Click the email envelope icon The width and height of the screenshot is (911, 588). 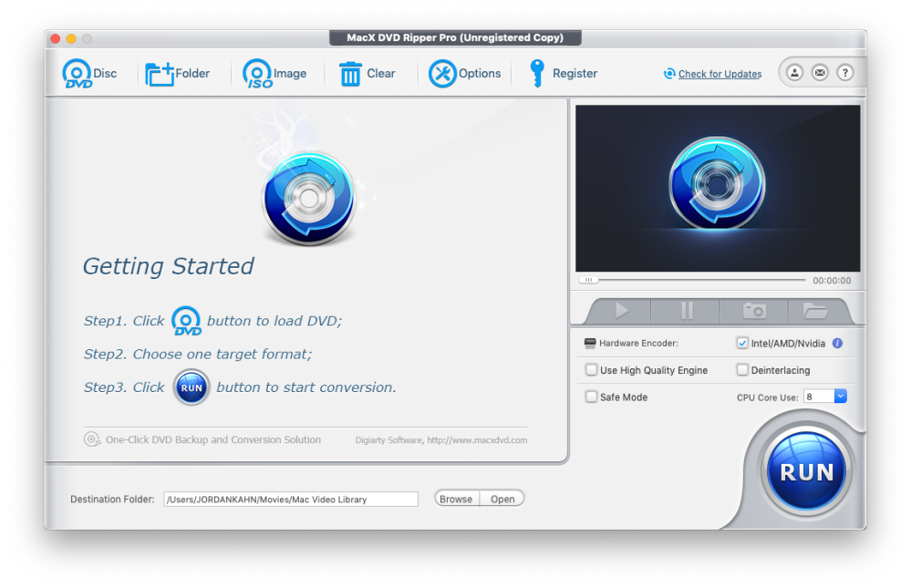(820, 73)
